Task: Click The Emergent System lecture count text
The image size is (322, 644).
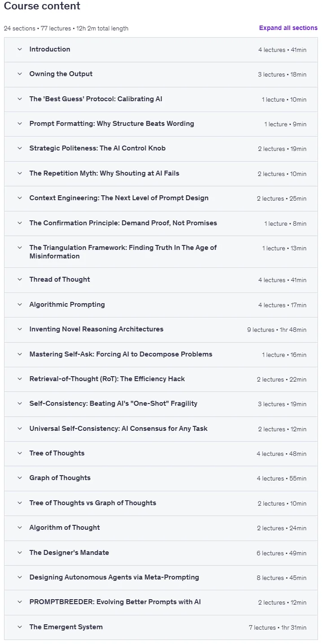Action: (278, 627)
